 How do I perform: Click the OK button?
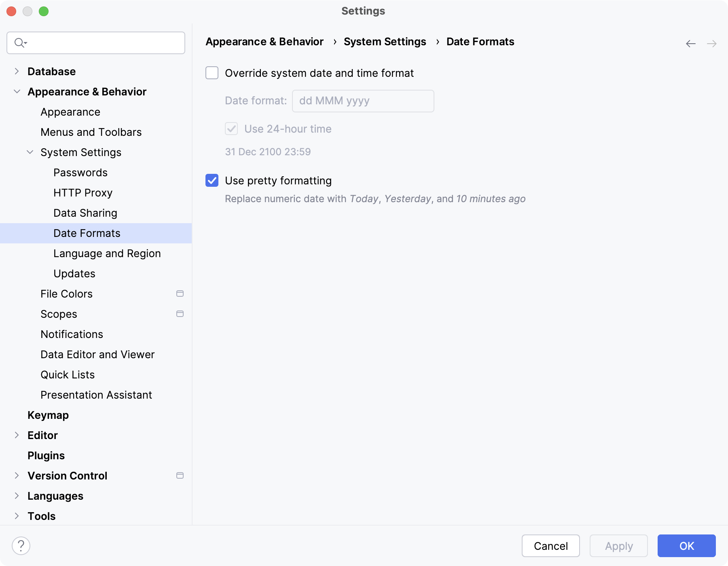[686, 546]
